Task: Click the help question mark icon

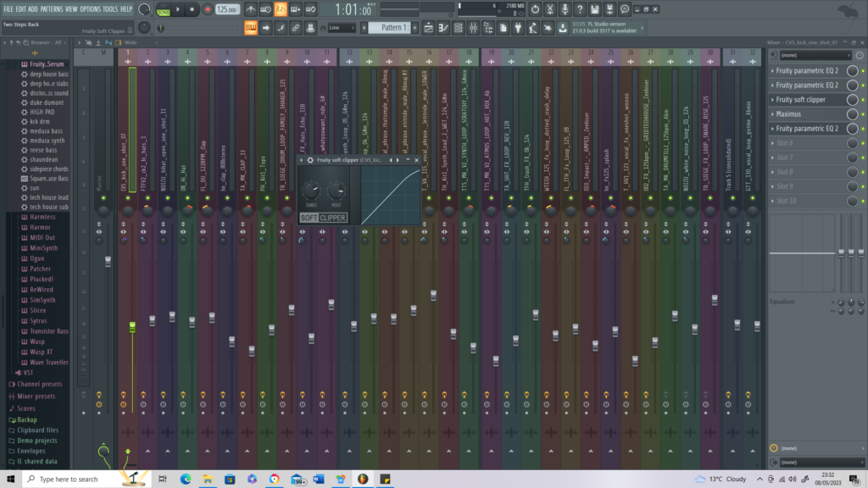Action: click(580, 9)
